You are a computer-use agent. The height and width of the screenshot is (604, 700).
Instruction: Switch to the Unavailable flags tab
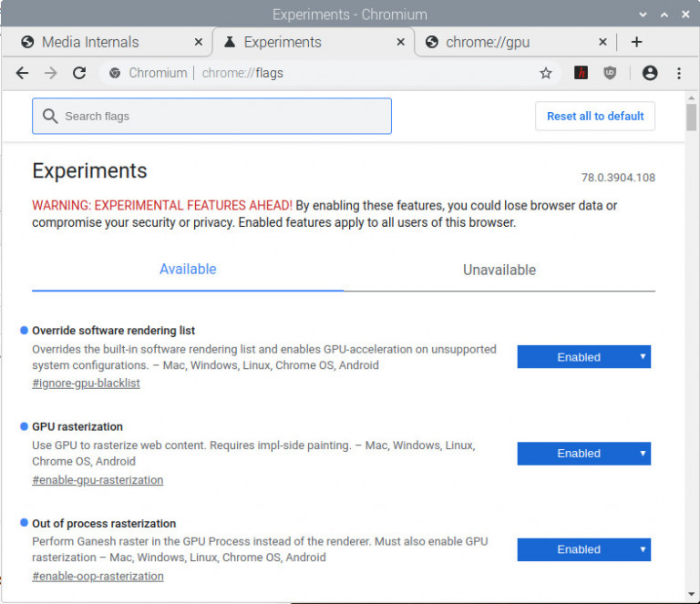click(x=499, y=270)
